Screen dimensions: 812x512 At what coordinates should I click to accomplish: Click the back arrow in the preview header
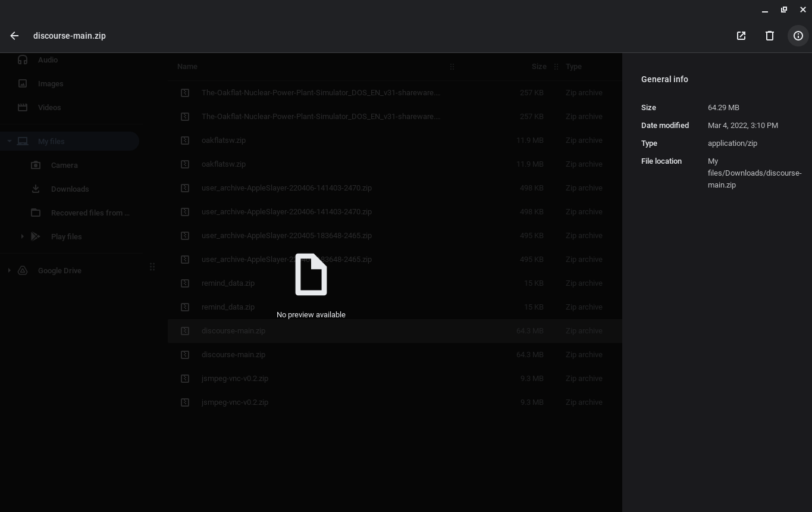14,36
